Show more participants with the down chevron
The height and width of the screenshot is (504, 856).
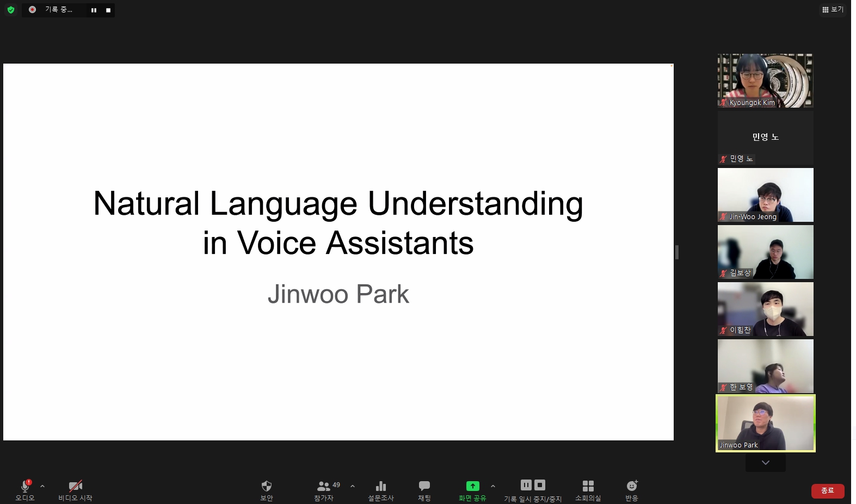click(766, 463)
